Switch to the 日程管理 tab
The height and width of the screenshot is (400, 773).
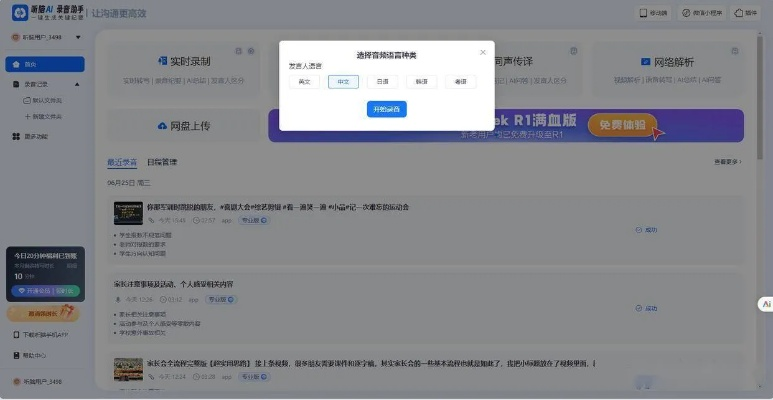pyautogui.click(x=162, y=161)
